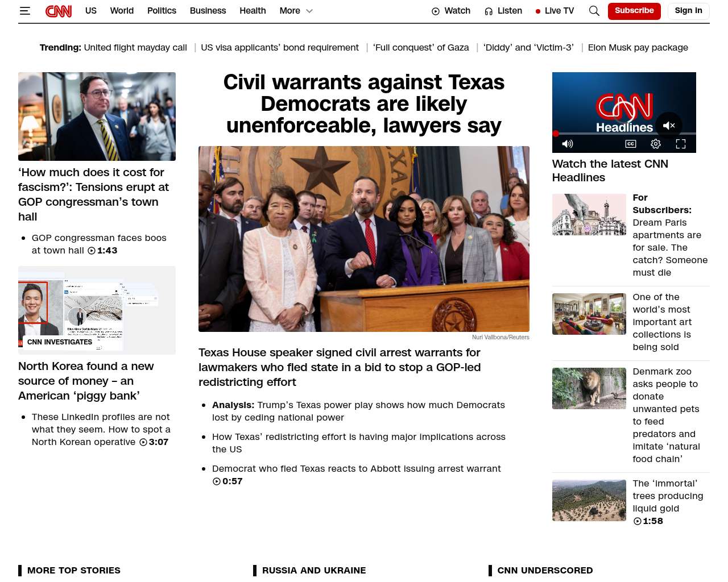The width and height of the screenshot is (728, 582).
Task: Open headline about Civil warrants against Texas Democrats
Action: [364, 104]
